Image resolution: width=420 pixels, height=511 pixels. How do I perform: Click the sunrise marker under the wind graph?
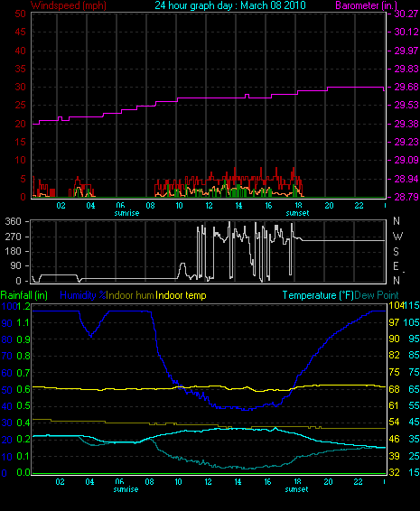(x=126, y=213)
